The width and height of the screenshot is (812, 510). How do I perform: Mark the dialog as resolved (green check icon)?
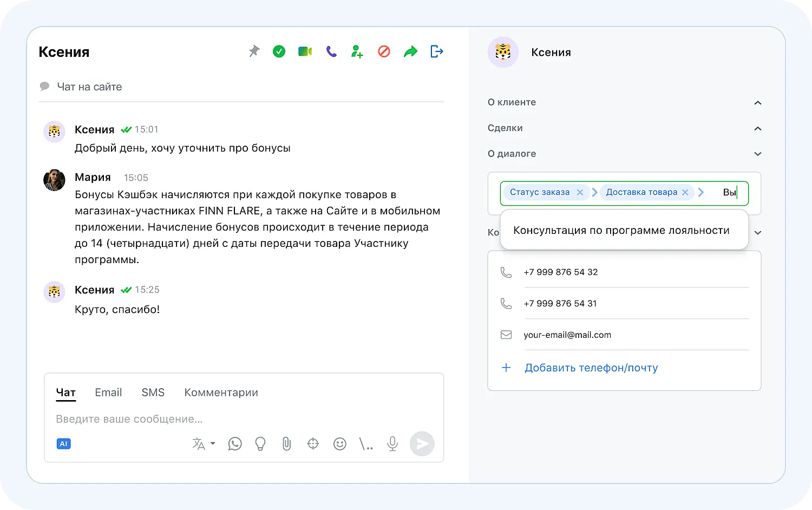pyautogui.click(x=279, y=51)
